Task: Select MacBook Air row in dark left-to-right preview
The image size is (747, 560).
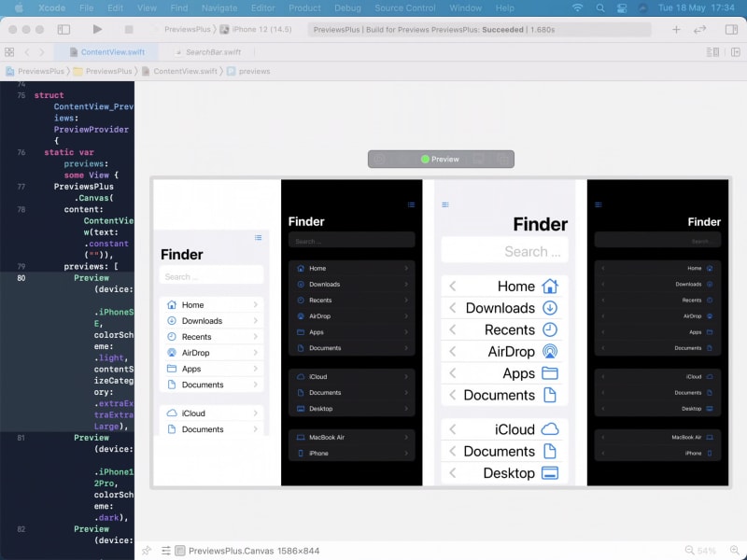Action: (x=352, y=437)
